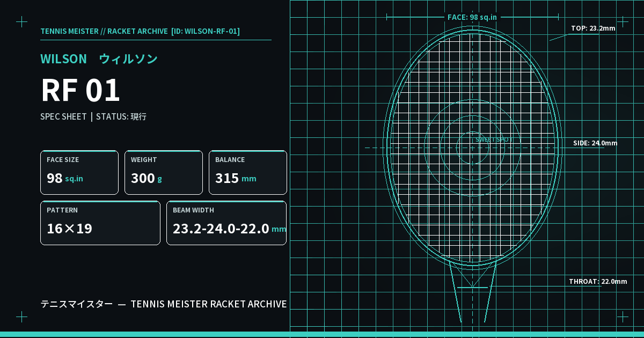
Task: Select the BEAM WIDTH 23.2-24.0-22.0 card
Action: coord(226,223)
